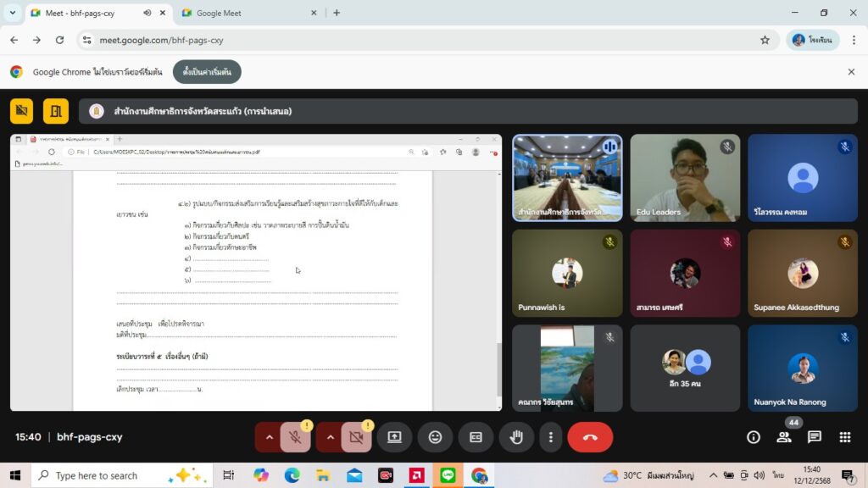Raise hand using the hand button

coord(515,437)
